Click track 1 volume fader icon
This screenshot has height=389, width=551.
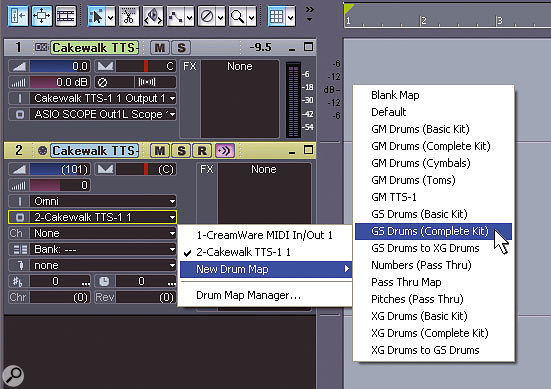click(19, 66)
